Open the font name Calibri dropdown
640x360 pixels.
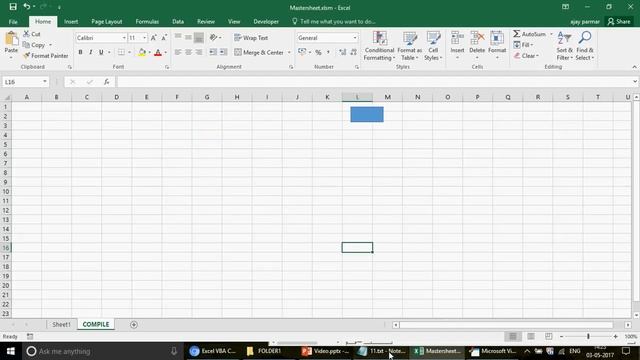click(124, 38)
